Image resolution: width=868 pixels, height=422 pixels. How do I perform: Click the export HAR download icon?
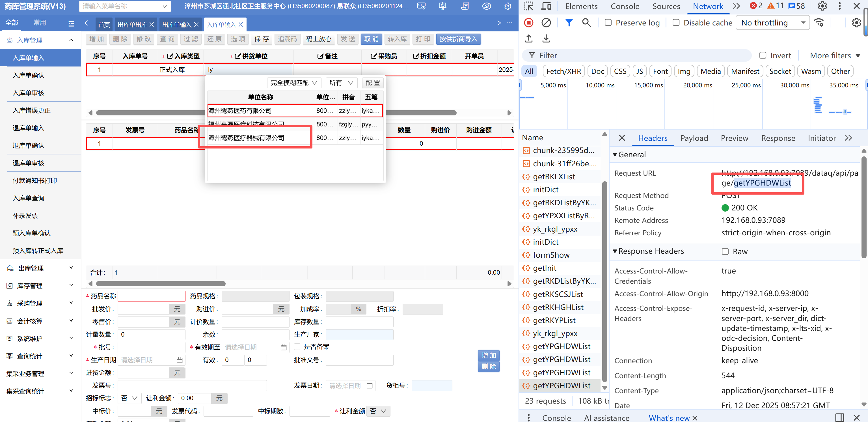[x=546, y=39]
